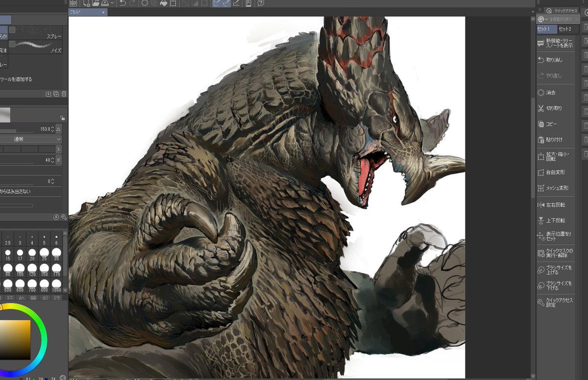Create a new canvas document
The width and height of the screenshot is (588, 380).
(87, 3)
